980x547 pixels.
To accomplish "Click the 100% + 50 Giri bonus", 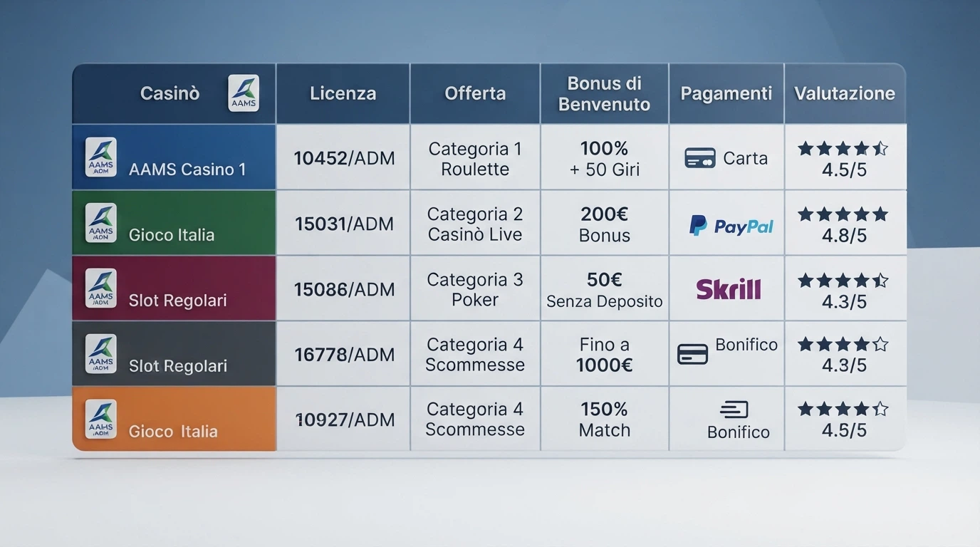I will coord(605,159).
